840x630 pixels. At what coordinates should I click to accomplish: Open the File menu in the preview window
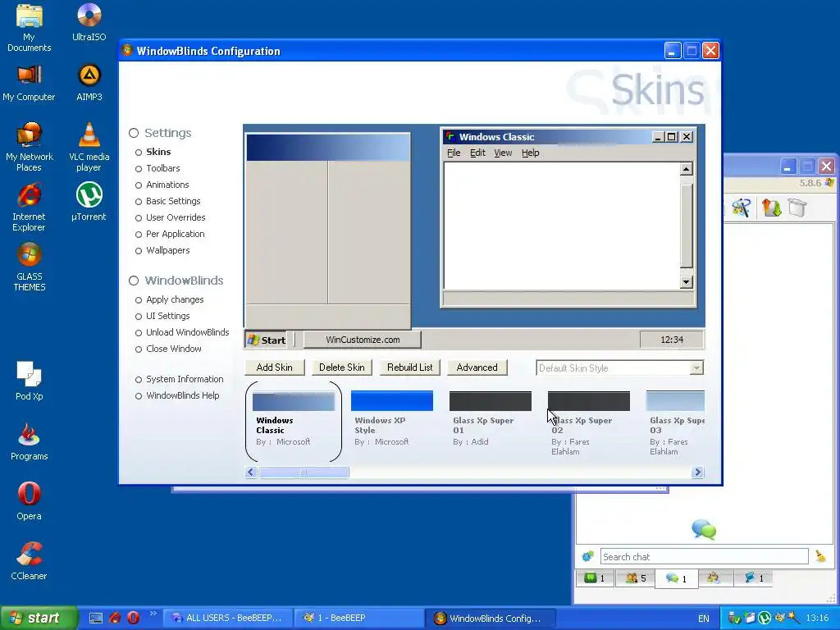point(454,153)
